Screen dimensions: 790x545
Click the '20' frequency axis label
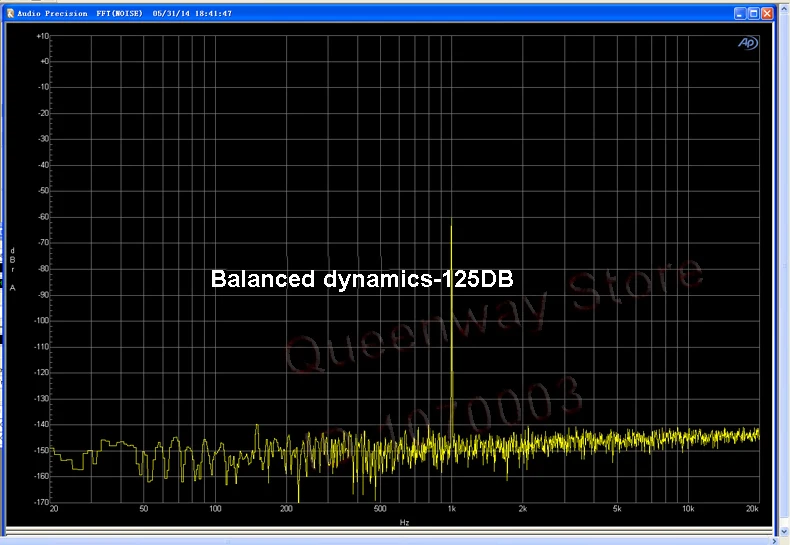(x=54, y=509)
